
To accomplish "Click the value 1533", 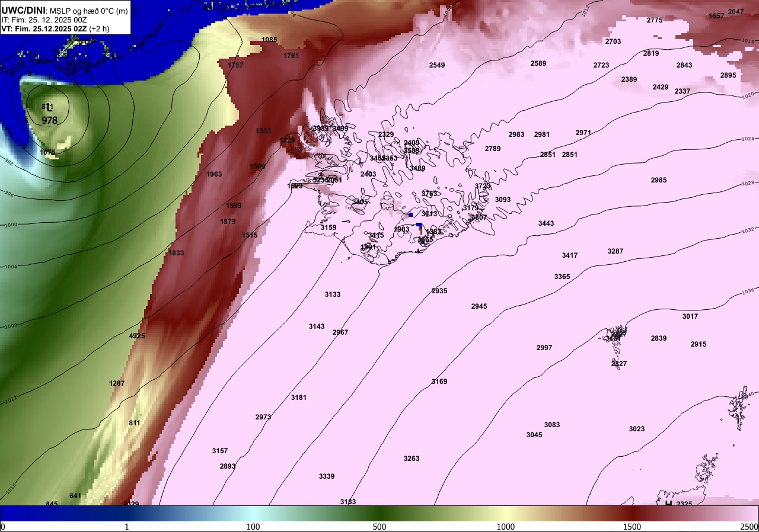I will pyautogui.click(x=263, y=131).
